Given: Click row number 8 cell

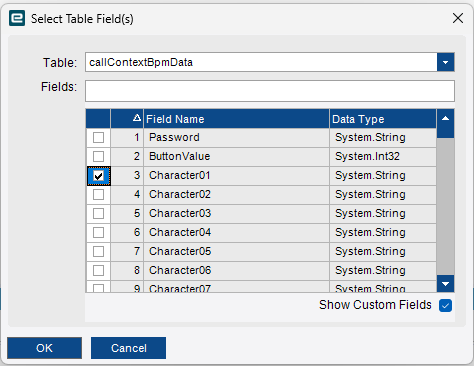Looking at the screenshot, I should (127, 270).
